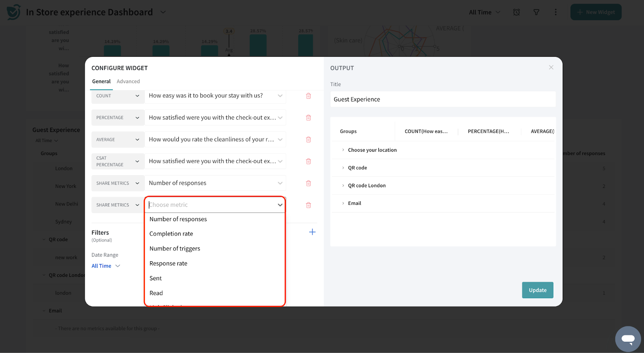Open the PERCENTAGE aggregation dropdown
This screenshot has height=353, width=644.
pos(118,118)
